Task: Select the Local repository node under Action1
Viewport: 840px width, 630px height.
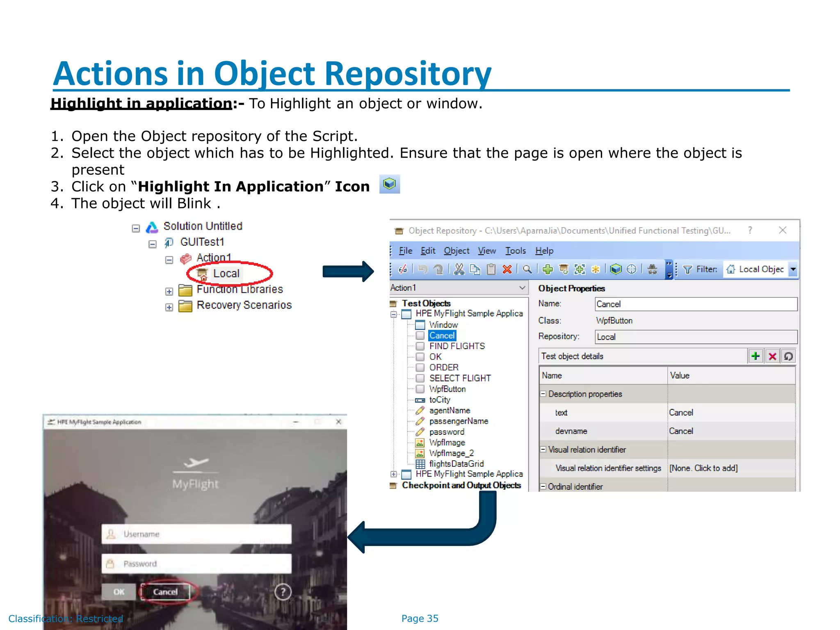Action: 226,274
